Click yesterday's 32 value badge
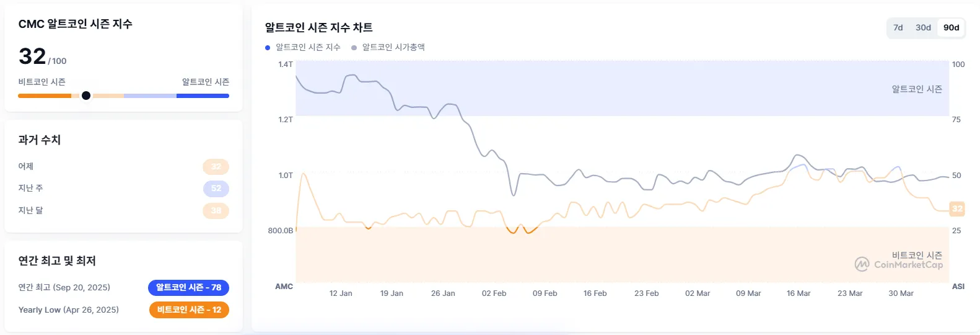The height and width of the screenshot is (335, 980). click(216, 166)
